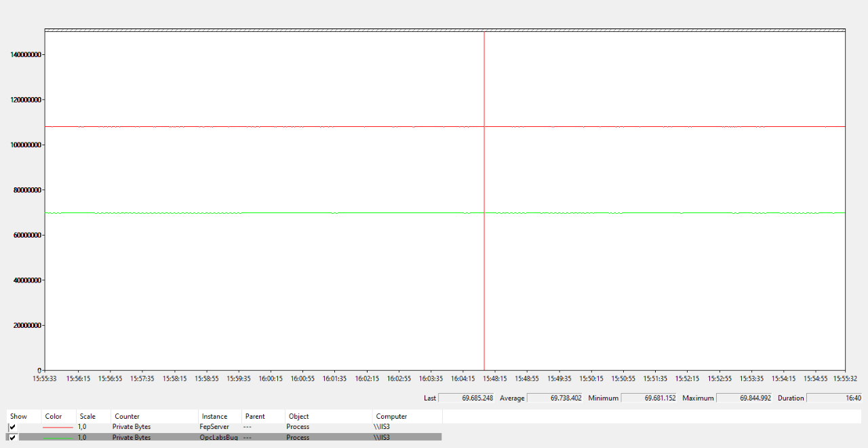Click the red color line for FepServer
The height and width of the screenshot is (448, 868).
click(x=58, y=427)
